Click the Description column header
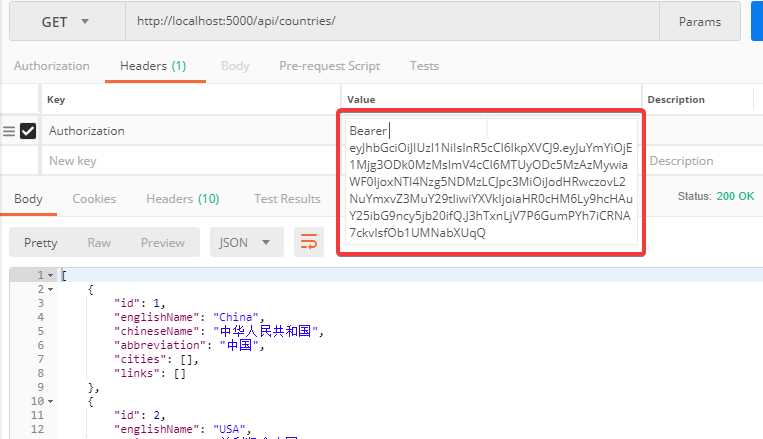 click(676, 99)
